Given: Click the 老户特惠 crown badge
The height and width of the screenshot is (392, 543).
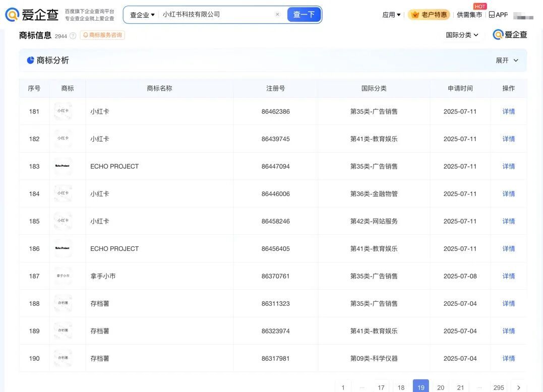Looking at the screenshot, I should coord(429,15).
